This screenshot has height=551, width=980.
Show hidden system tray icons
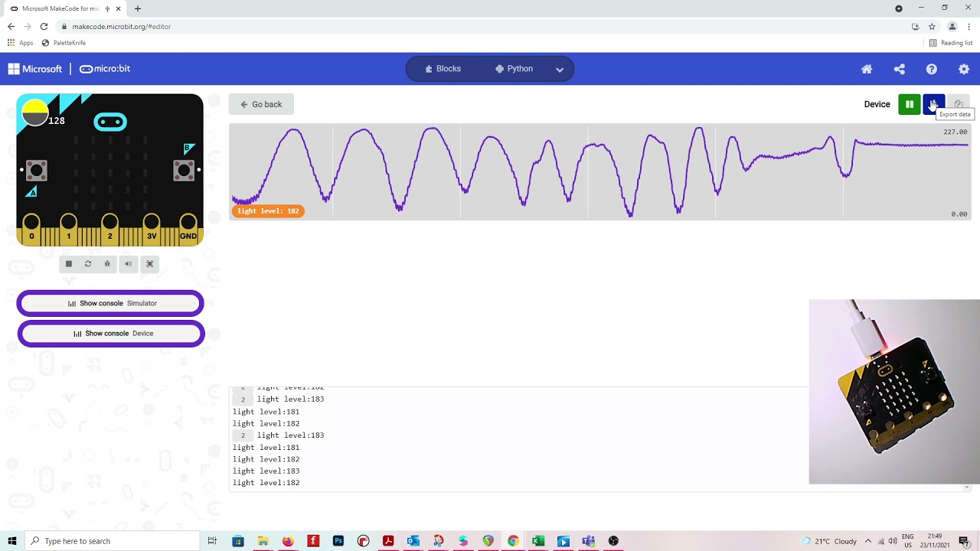pyautogui.click(x=867, y=541)
